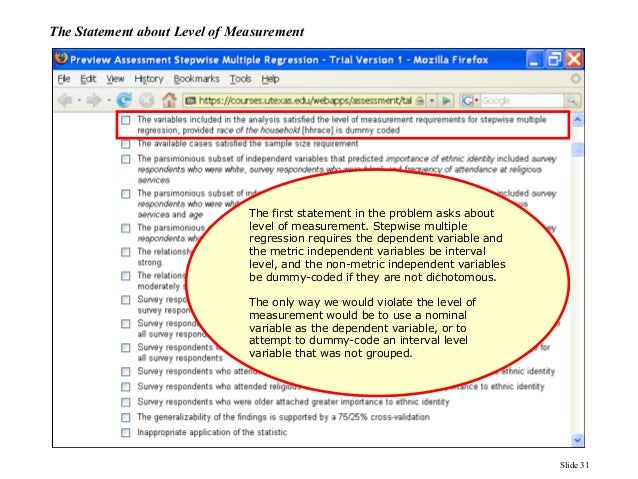Close the Firefox window
This screenshot has width=638, height=479.
click(x=574, y=59)
